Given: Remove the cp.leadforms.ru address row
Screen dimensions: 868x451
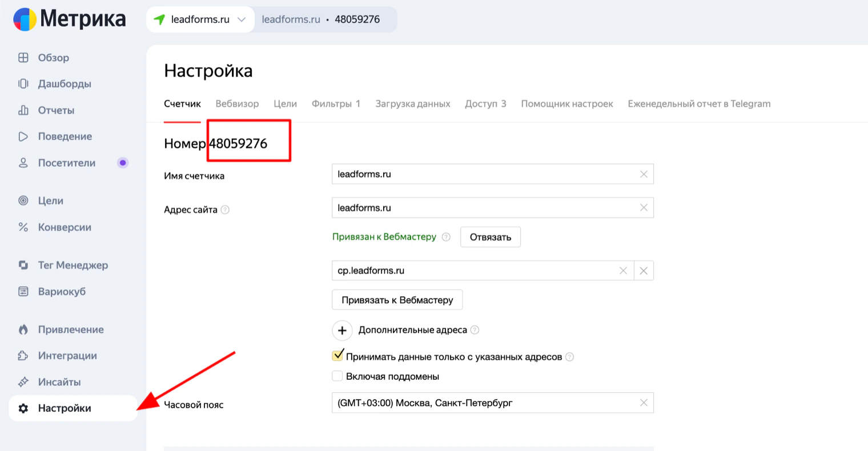Looking at the screenshot, I should (644, 271).
